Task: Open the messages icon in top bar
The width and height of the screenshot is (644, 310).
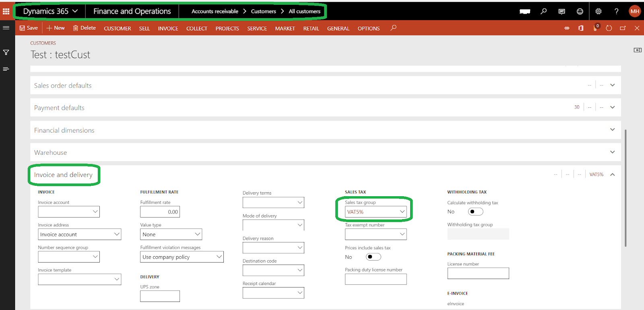Action: pos(562,11)
